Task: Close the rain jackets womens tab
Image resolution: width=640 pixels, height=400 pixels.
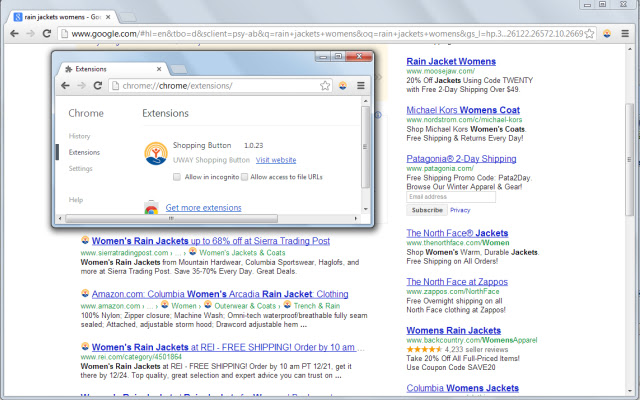Action: [108, 17]
